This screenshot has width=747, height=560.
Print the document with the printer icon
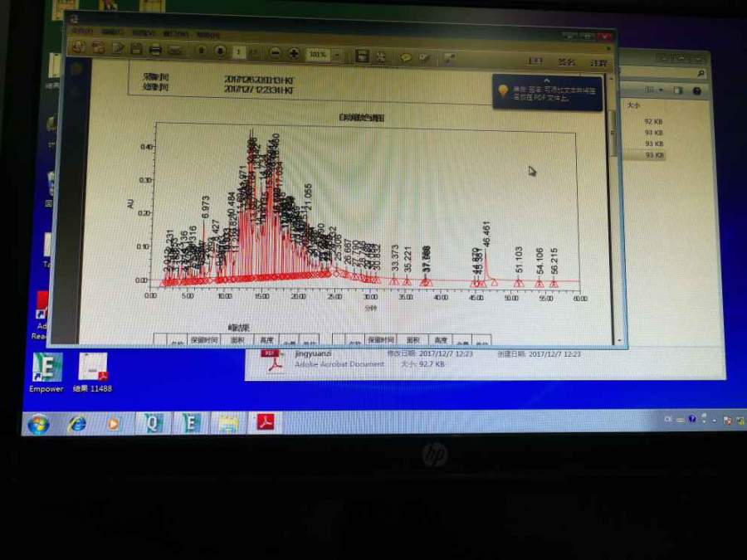click(x=155, y=49)
